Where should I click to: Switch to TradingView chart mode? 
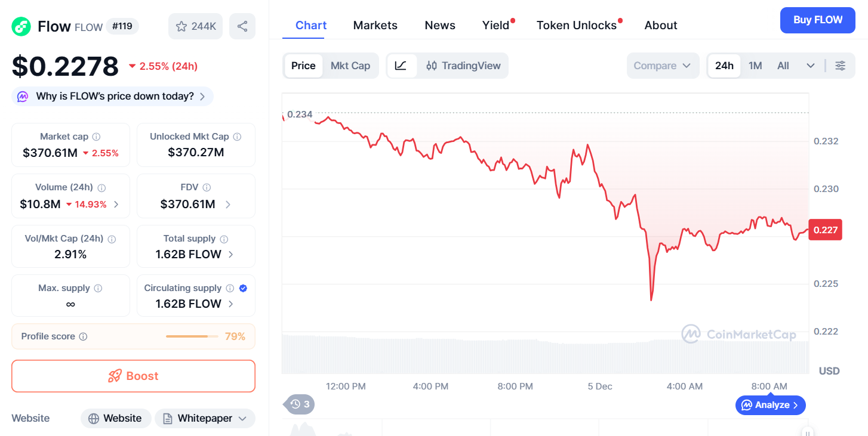click(x=464, y=66)
